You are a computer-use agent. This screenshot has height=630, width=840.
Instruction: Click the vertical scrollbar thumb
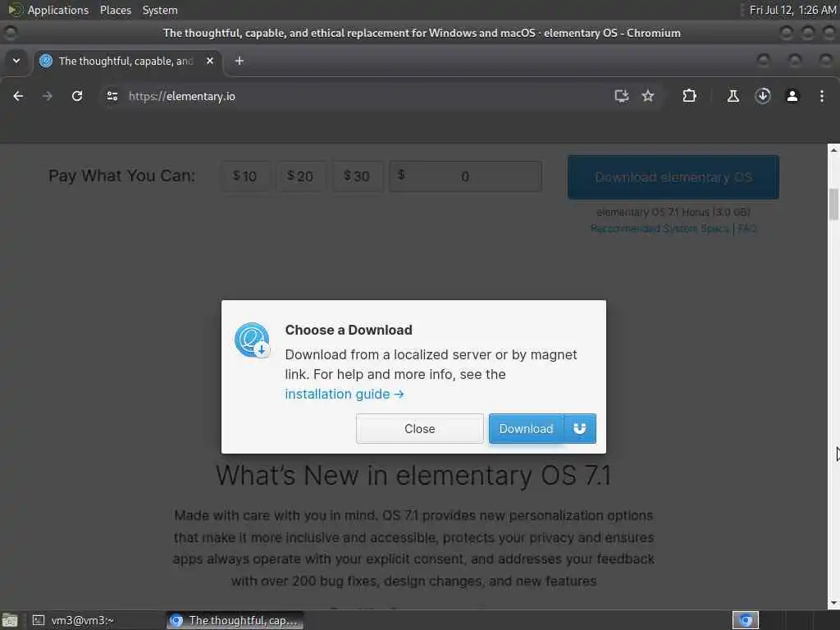(833, 204)
